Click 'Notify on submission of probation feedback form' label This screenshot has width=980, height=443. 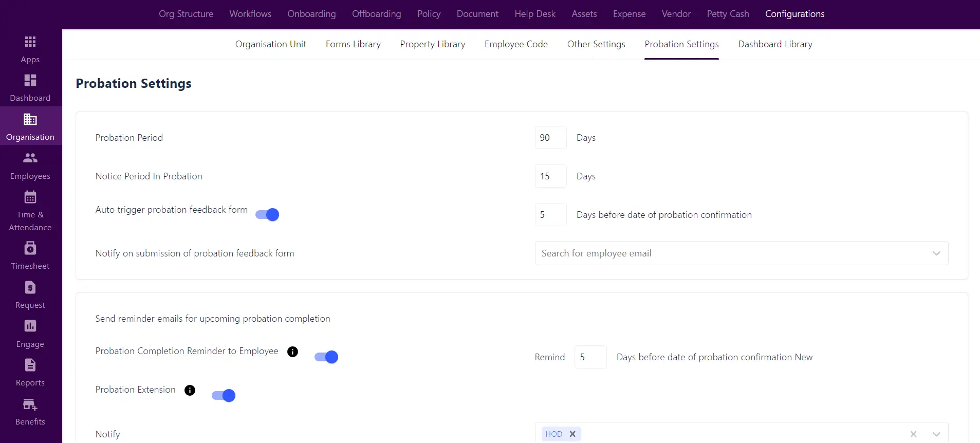click(x=195, y=253)
